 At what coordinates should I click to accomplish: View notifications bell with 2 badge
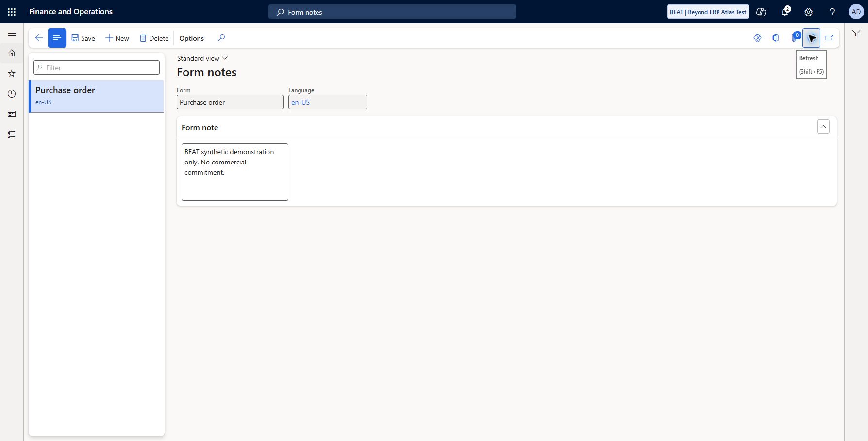click(785, 12)
